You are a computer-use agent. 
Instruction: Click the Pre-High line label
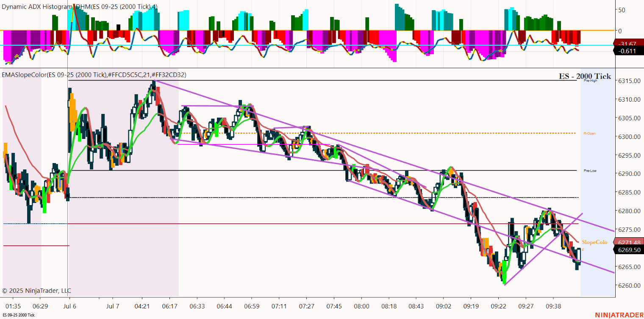coord(590,80)
